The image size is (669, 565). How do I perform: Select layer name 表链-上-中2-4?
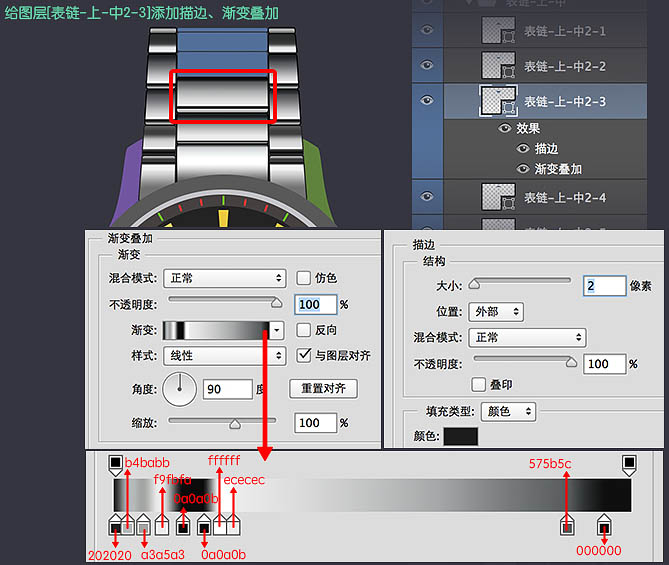point(565,198)
